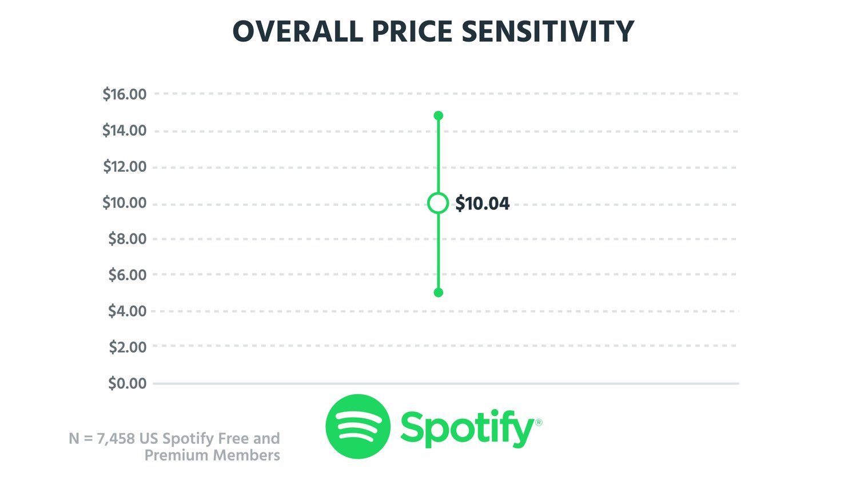Click the N = 7,458 sample size footnote

(x=174, y=447)
